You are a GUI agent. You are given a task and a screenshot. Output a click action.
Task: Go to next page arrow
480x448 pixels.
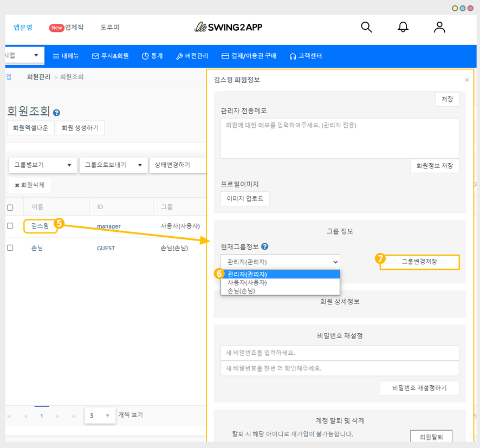coord(57,416)
